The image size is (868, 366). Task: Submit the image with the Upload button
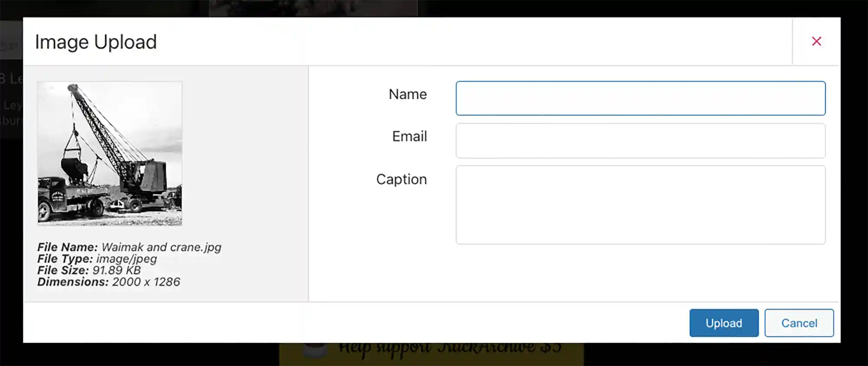point(724,323)
